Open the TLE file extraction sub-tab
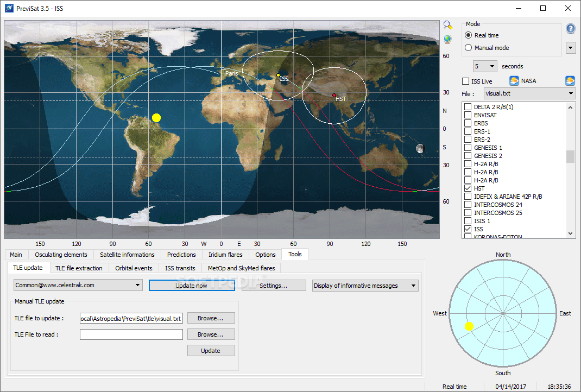581x392 pixels. pyautogui.click(x=79, y=268)
